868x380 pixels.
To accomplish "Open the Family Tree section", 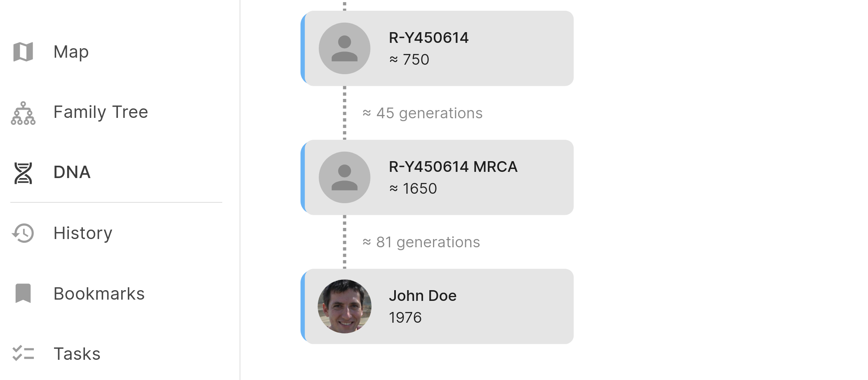I will [x=101, y=112].
